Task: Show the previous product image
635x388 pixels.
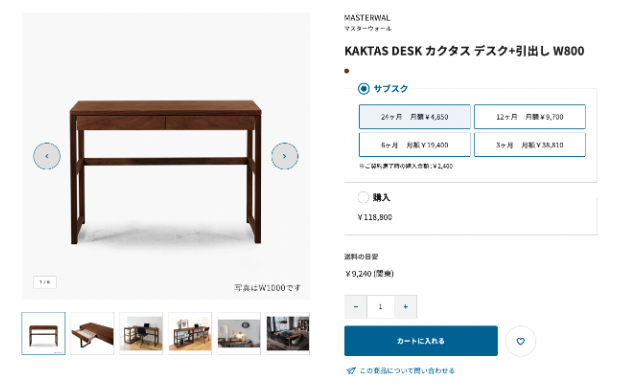Action: point(47,156)
